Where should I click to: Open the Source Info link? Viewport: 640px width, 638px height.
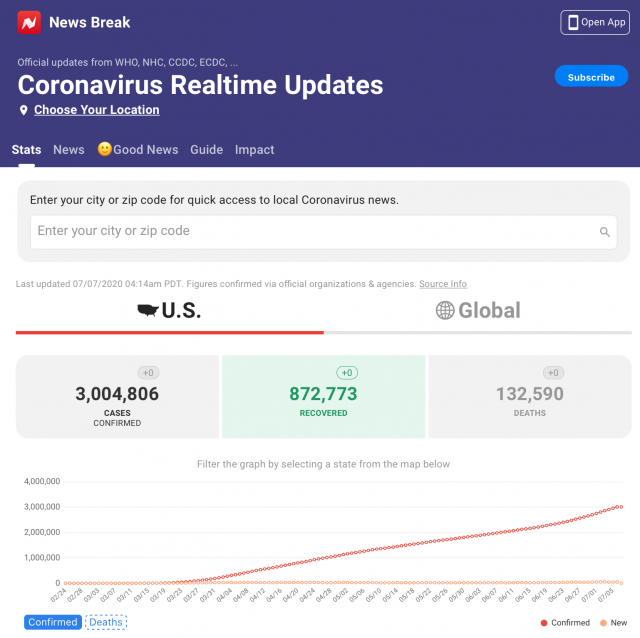(442, 284)
